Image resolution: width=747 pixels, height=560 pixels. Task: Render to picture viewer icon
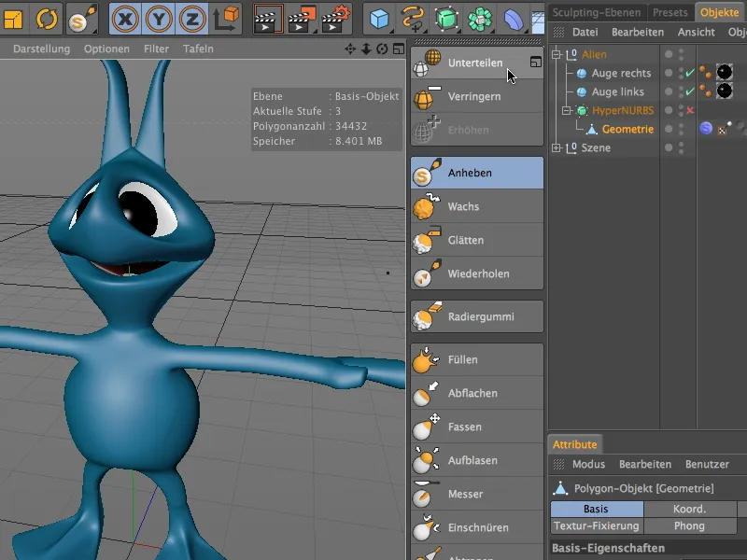(302, 19)
